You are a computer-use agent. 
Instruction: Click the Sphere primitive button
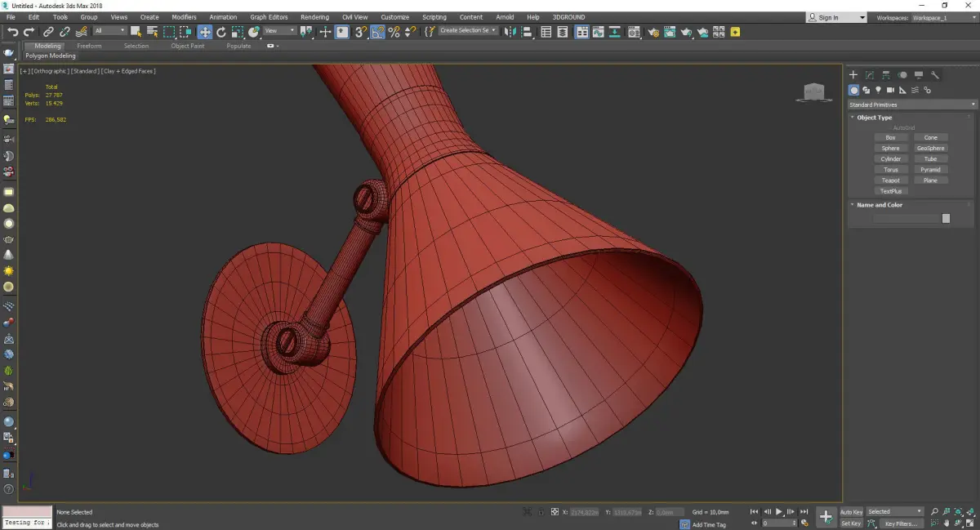[890, 149]
